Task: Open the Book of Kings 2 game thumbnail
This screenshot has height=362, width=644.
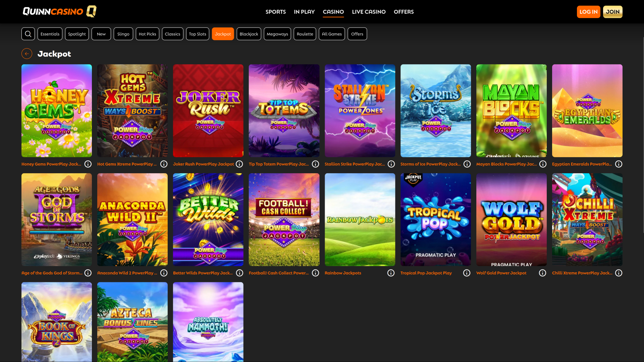Action: coord(56,322)
